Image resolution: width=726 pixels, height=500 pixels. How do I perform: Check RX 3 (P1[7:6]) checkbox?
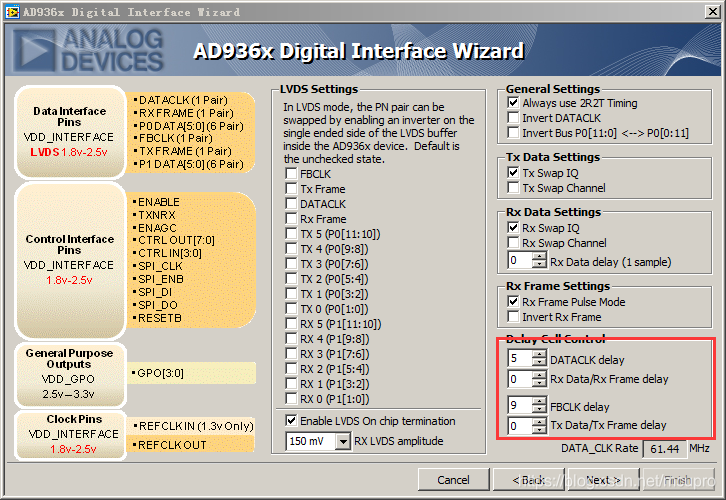coord(291,354)
